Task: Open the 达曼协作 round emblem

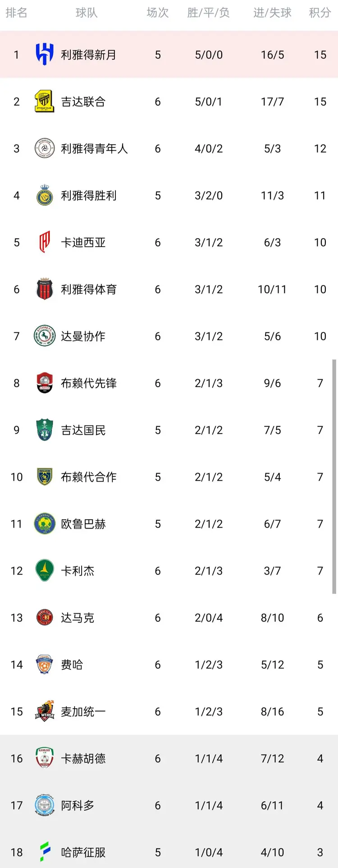Action: click(x=45, y=336)
